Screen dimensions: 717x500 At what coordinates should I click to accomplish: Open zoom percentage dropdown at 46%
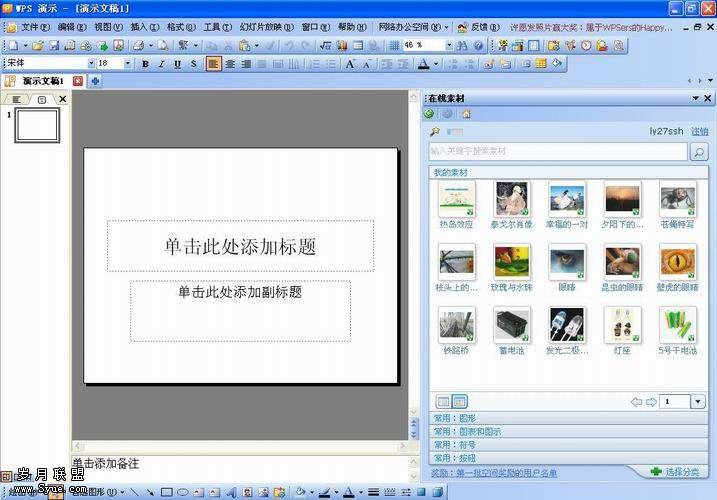tap(449, 45)
